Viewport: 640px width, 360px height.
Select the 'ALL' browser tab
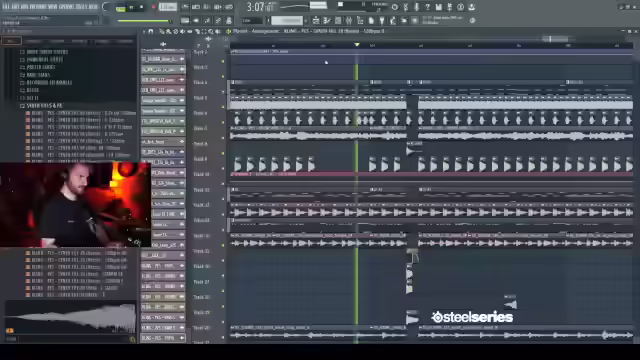coord(11,41)
